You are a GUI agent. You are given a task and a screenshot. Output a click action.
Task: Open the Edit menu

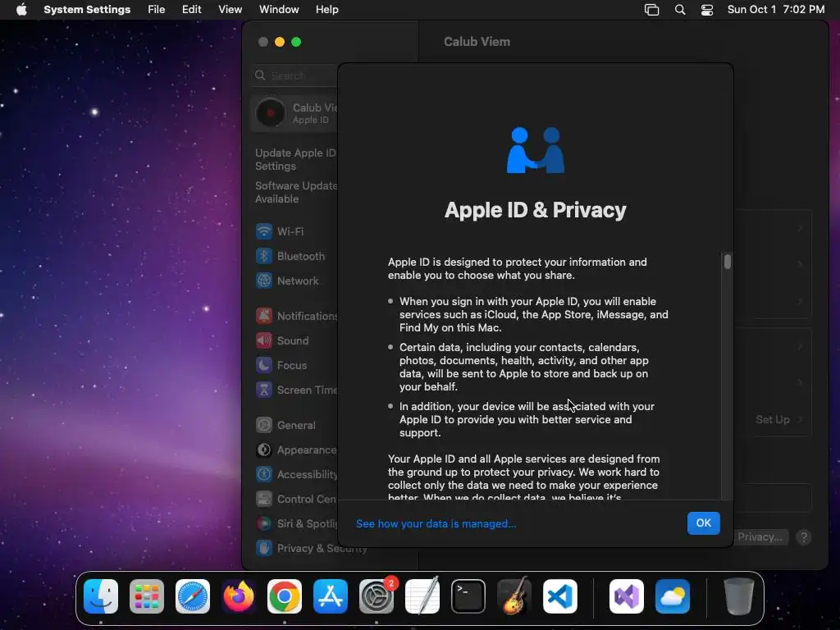(191, 10)
